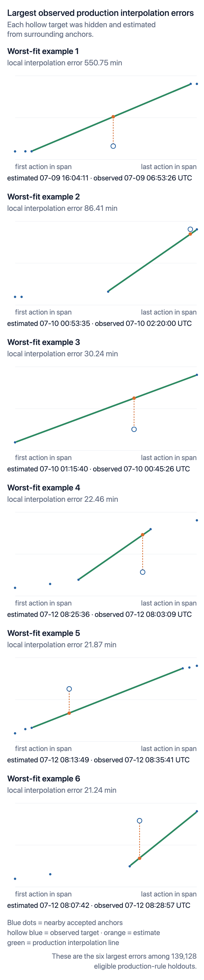Click the hollow observed target in example 1

pyautogui.click(x=113, y=146)
